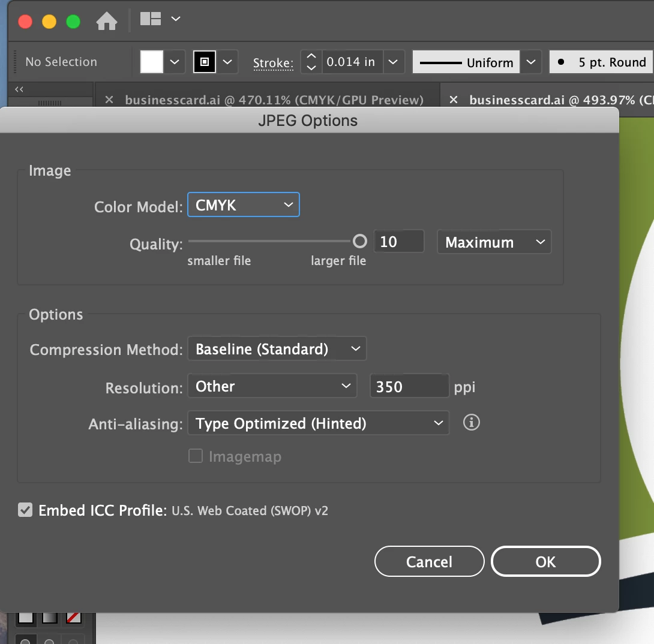Screen dimensions: 654x644
Task: Click the control bar drag gripper
Action: click(16, 62)
